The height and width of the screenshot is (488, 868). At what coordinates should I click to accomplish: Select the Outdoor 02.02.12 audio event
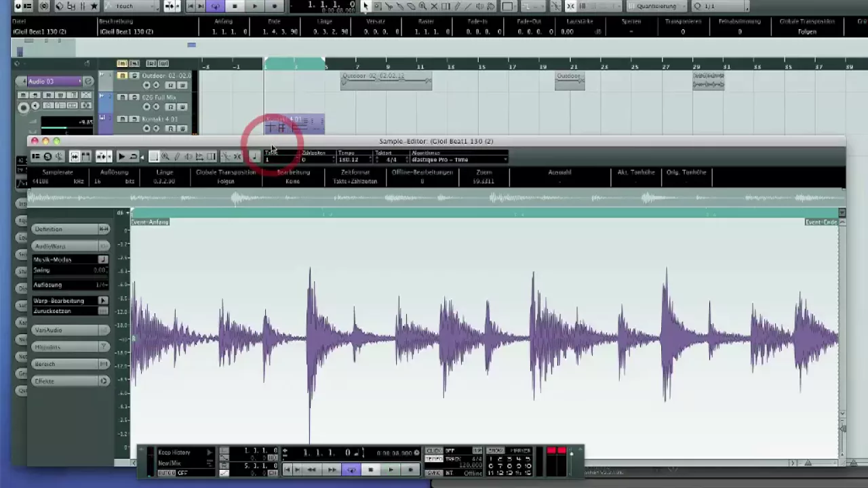click(x=386, y=80)
